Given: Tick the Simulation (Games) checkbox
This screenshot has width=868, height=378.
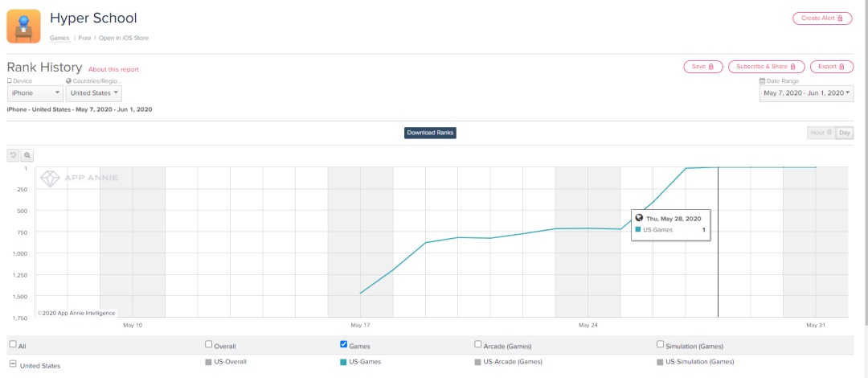Looking at the screenshot, I should coord(661,344).
